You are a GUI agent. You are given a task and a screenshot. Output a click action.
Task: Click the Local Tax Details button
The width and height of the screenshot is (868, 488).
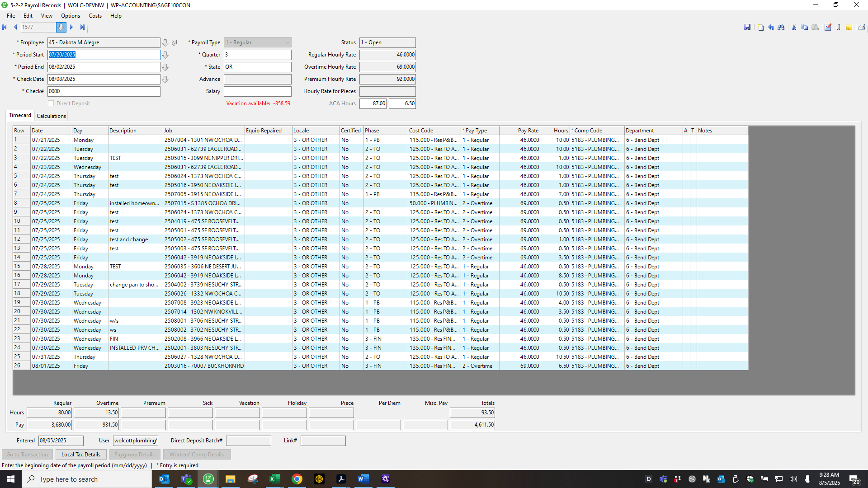point(81,455)
